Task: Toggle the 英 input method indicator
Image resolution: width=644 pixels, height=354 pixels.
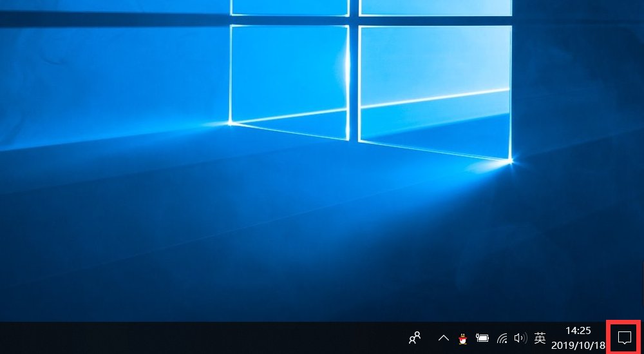Action: 540,337
